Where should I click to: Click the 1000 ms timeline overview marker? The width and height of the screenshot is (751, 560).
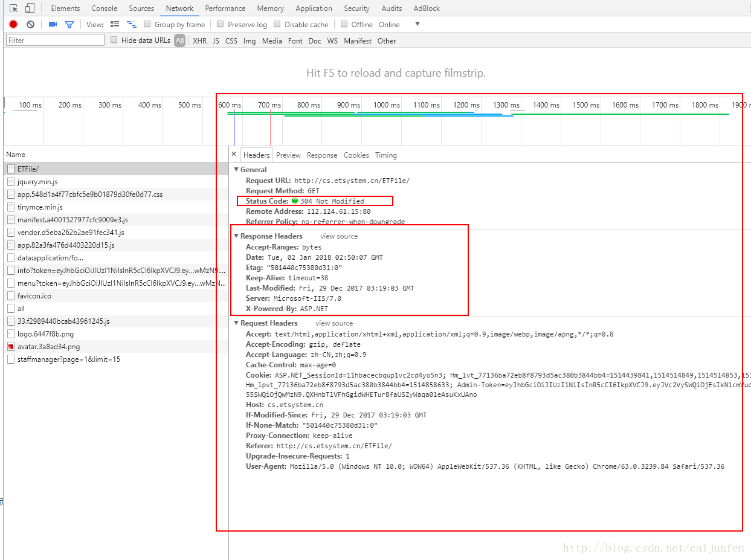click(x=386, y=105)
